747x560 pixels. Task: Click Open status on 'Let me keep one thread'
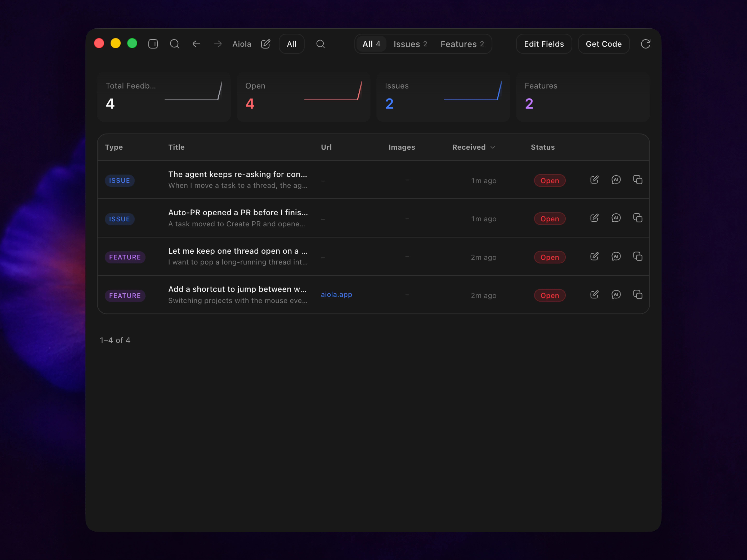[x=549, y=257]
